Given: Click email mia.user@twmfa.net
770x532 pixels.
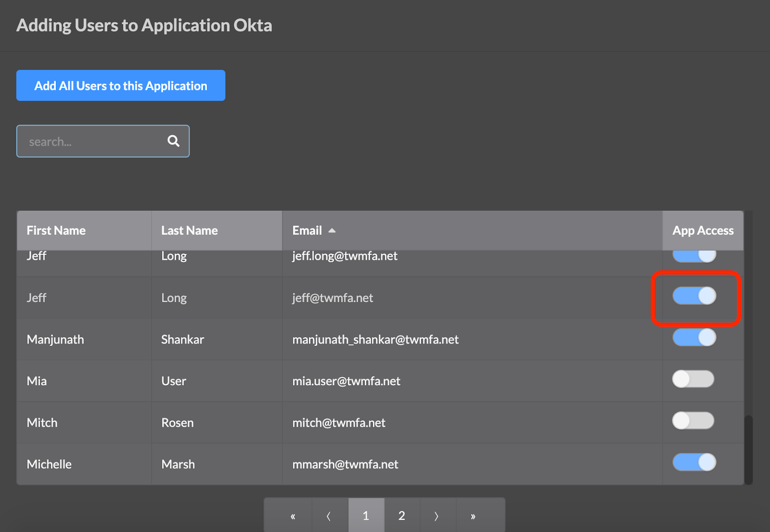Looking at the screenshot, I should [346, 381].
